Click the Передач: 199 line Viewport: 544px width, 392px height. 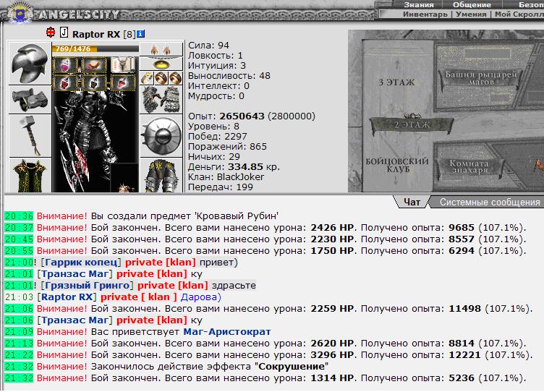[x=221, y=187]
